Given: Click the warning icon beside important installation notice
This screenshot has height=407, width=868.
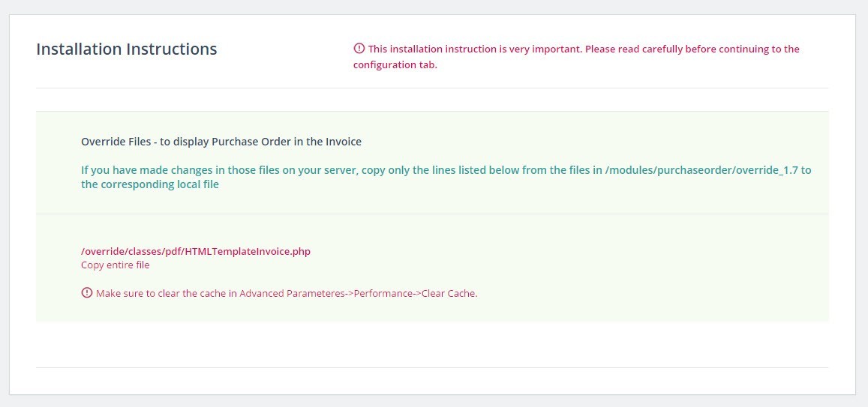Looking at the screenshot, I should pyautogui.click(x=359, y=49).
